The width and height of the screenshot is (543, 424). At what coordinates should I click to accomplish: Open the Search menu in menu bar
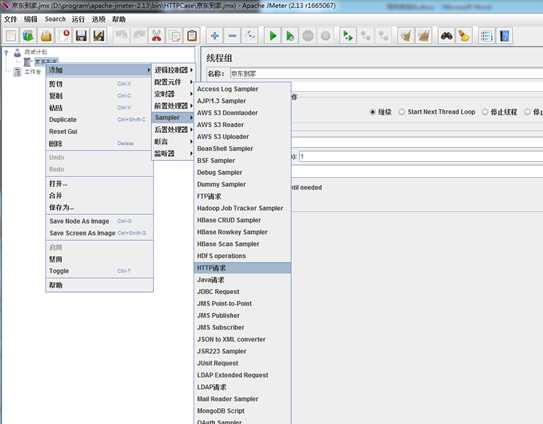point(55,19)
